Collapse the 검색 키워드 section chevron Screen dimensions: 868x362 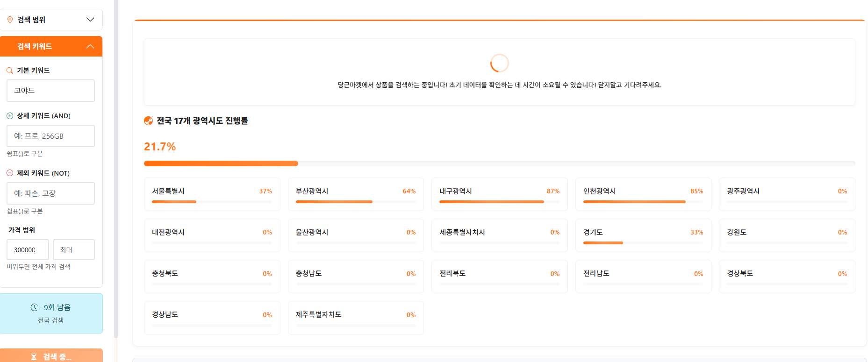[90, 46]
